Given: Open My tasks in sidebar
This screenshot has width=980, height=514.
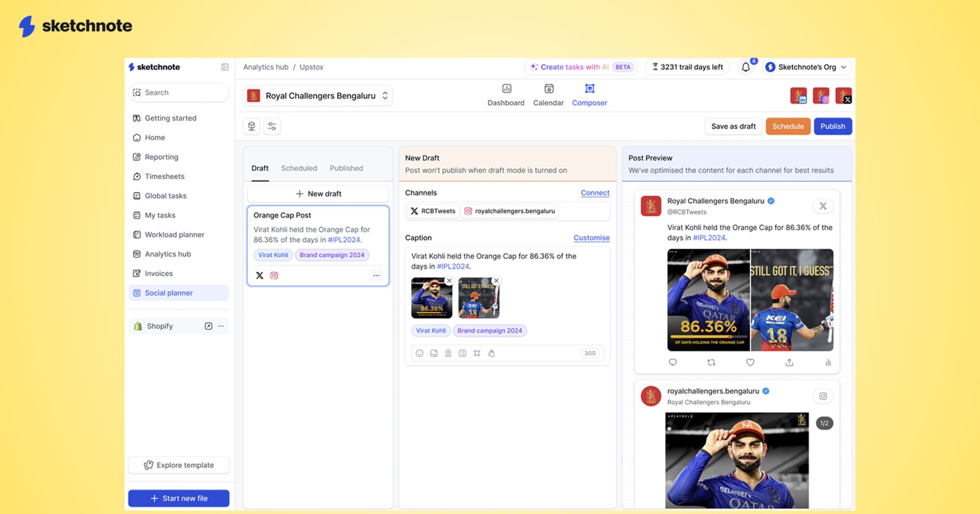Looking at the screenshot, I should click(178, 215).
